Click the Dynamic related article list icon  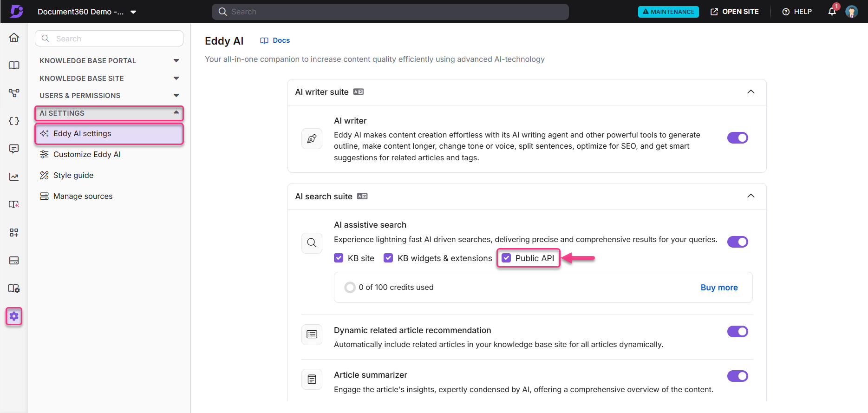coord(312,334)
